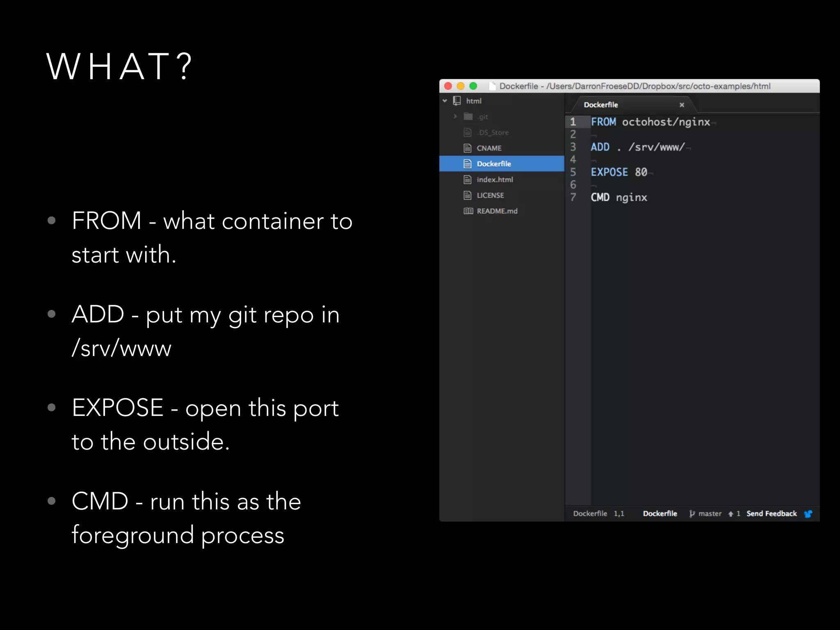Image resolution: width=840 pixels, height=630 pixels.
Task: Click the Dockerfile file icon in tree
Action: (x=468, y=164)
